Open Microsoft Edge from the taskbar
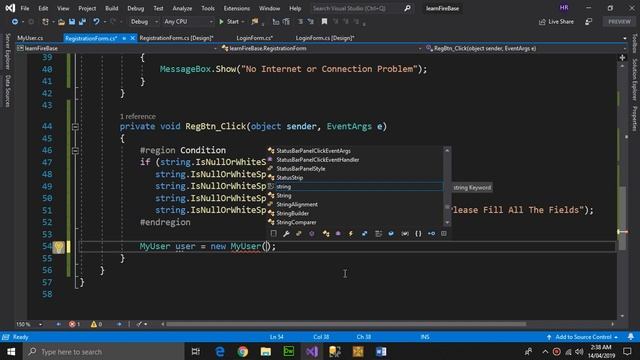Screen dimensions: 640x360 pyautogui.click(x=220, y=351)
